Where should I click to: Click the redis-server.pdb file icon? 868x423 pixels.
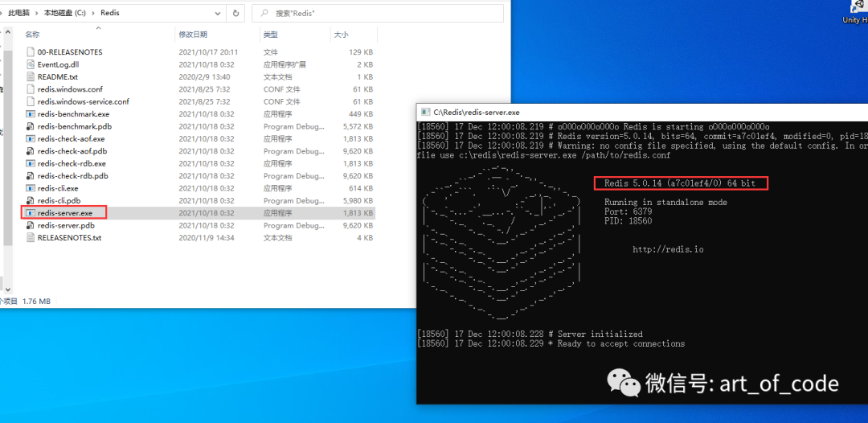pos(31,225)
